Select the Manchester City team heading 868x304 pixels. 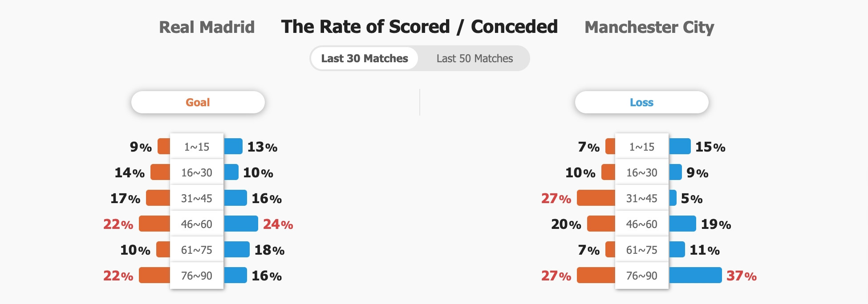click(x=649, y=27)
